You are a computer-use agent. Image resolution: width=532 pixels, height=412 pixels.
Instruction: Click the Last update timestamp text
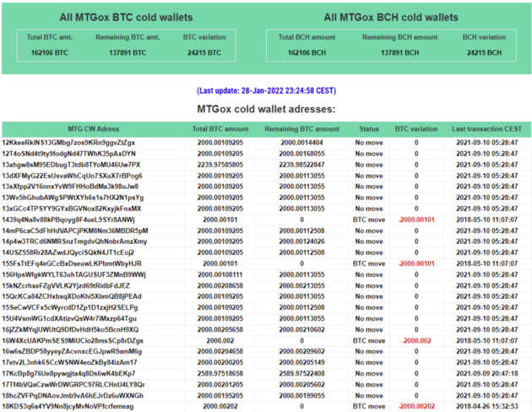[266, 91]
